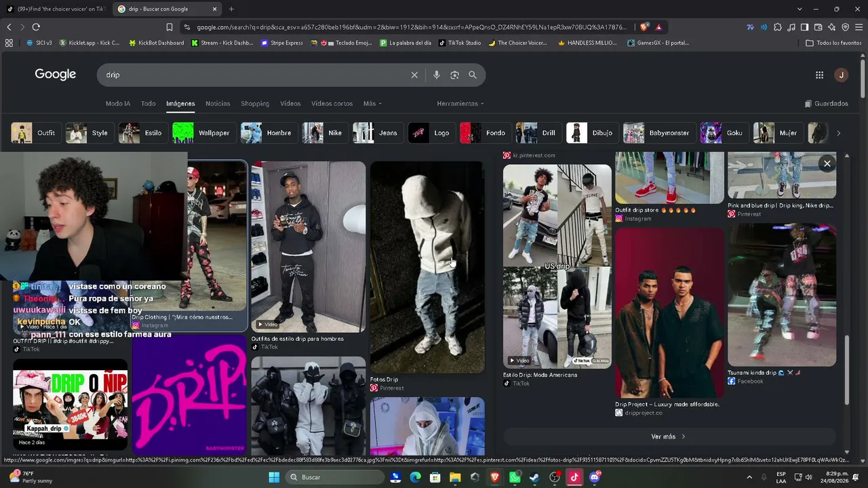Open the KickBot Dashboard bookmark
Screen dimensions: 868x488
tap(157, 43)
